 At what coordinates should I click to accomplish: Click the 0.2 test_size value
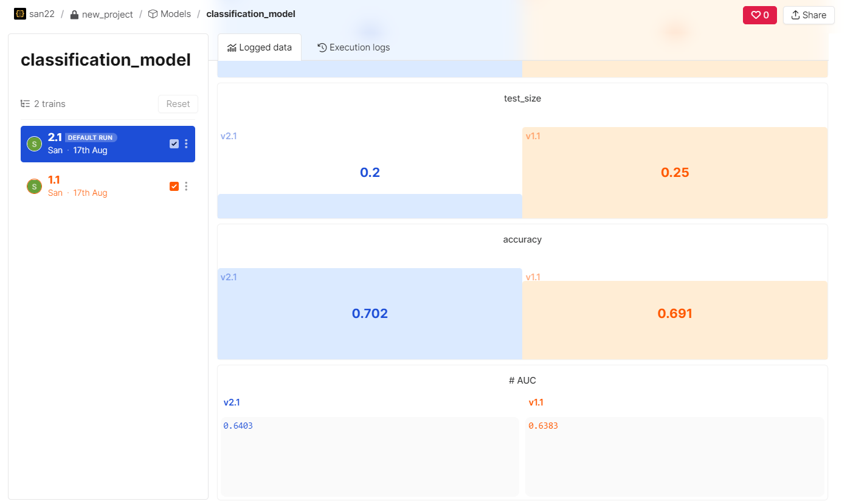370,173
